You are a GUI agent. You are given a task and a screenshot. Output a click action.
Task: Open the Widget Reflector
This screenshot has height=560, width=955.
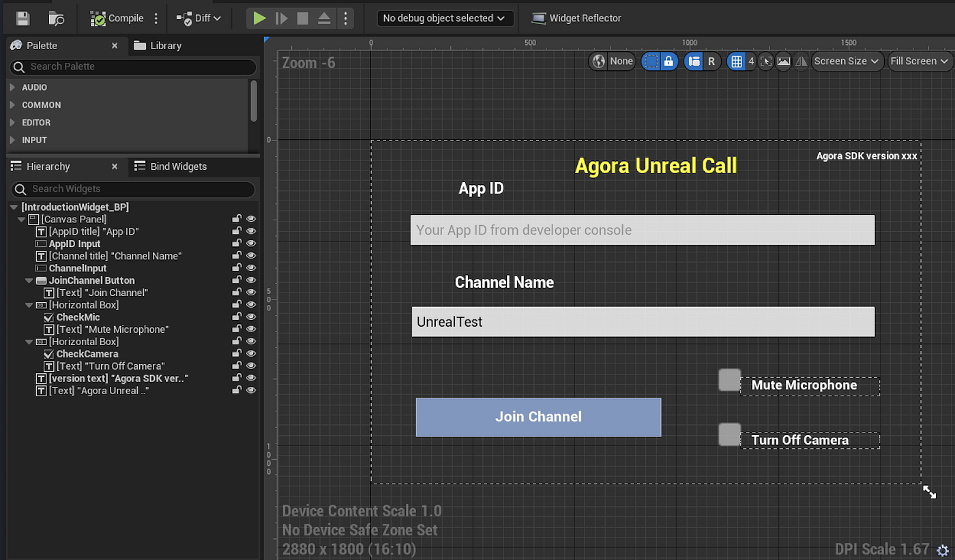pos(576,18)
